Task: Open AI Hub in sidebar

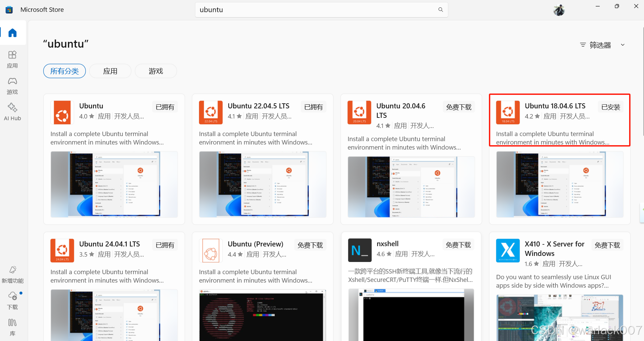Action: tap(13, 112)
